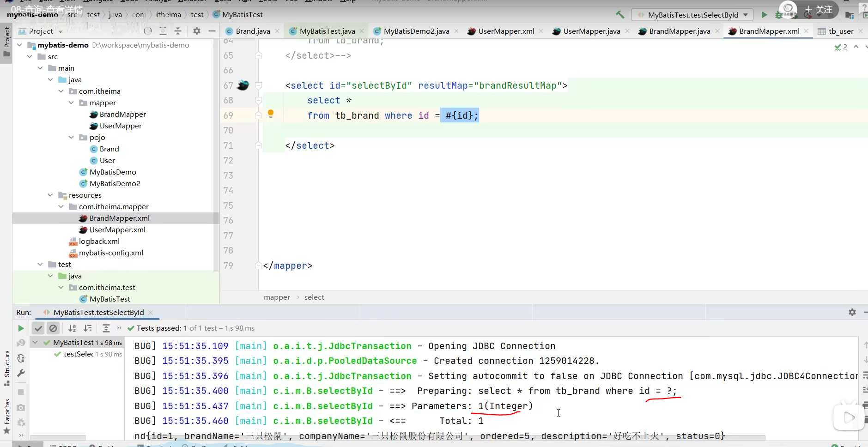Select logback.xml in the project tree

[99, 241]
